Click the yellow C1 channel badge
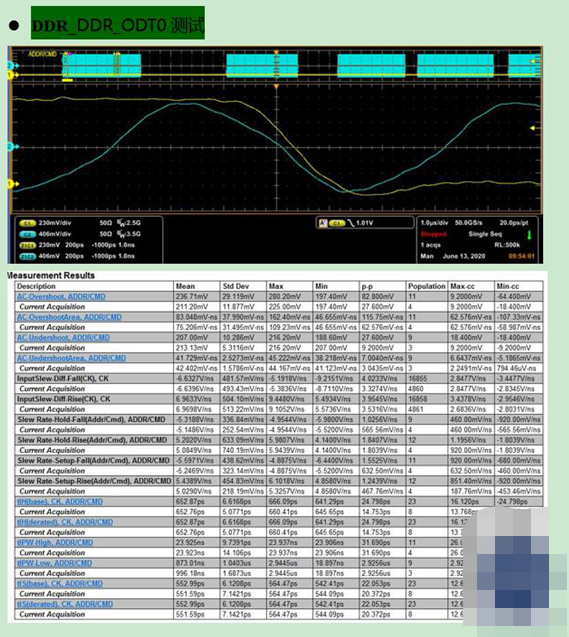The width and height of the screenshot is (569, 637). point(28,223)
